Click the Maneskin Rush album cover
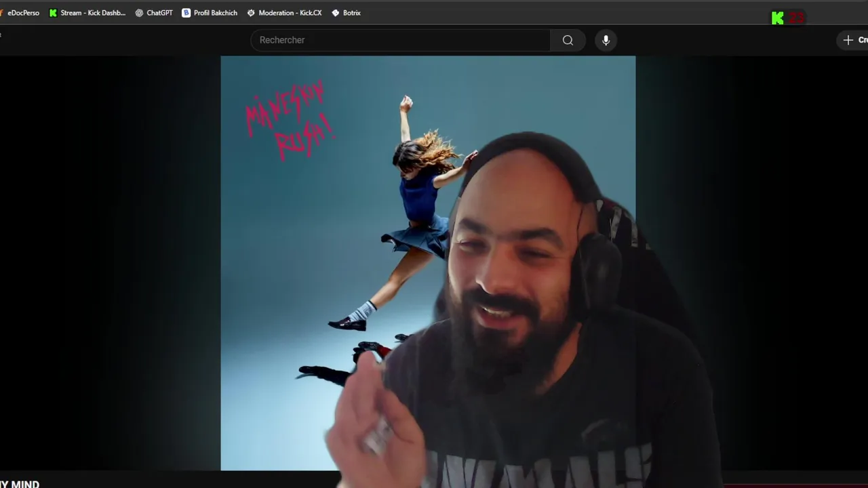This screenshot has width=868, height=488. tap(428, 263)
